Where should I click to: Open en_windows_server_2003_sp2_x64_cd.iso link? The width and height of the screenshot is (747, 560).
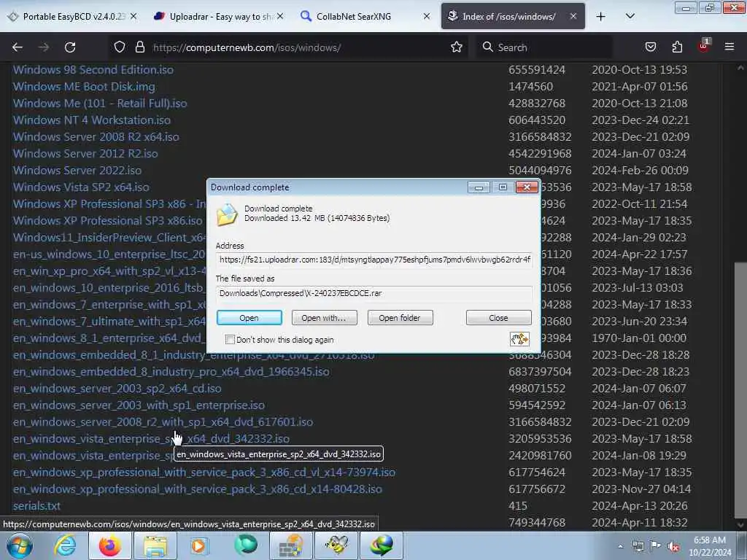click(x=117, y=389)
